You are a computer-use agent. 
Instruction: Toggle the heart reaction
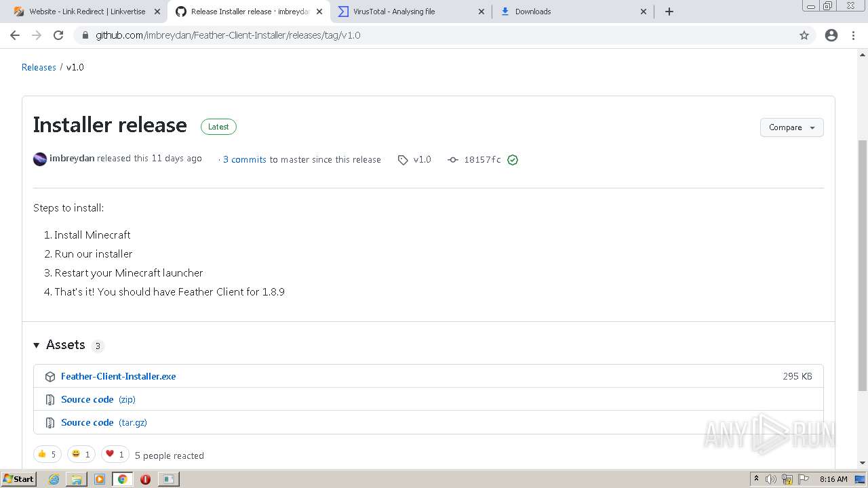pos(115,454)
